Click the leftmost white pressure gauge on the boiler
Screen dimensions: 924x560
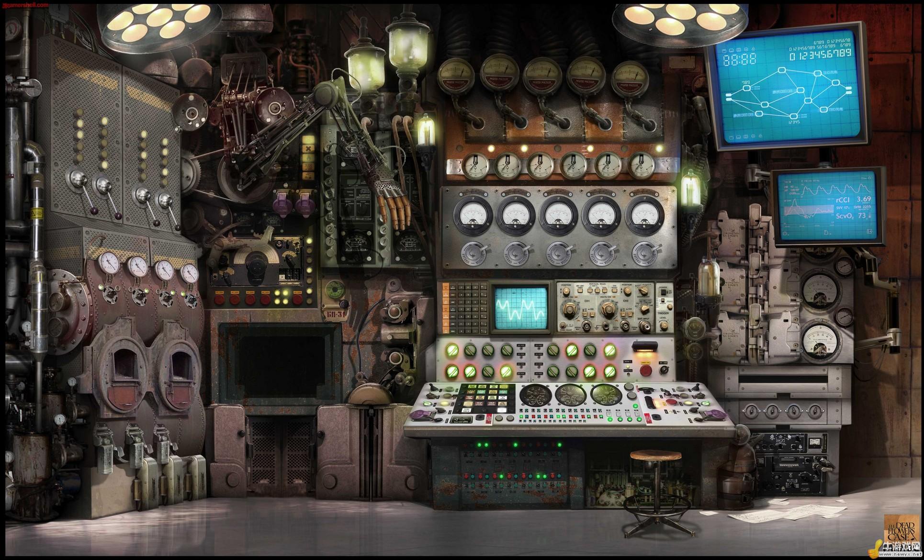110,263
